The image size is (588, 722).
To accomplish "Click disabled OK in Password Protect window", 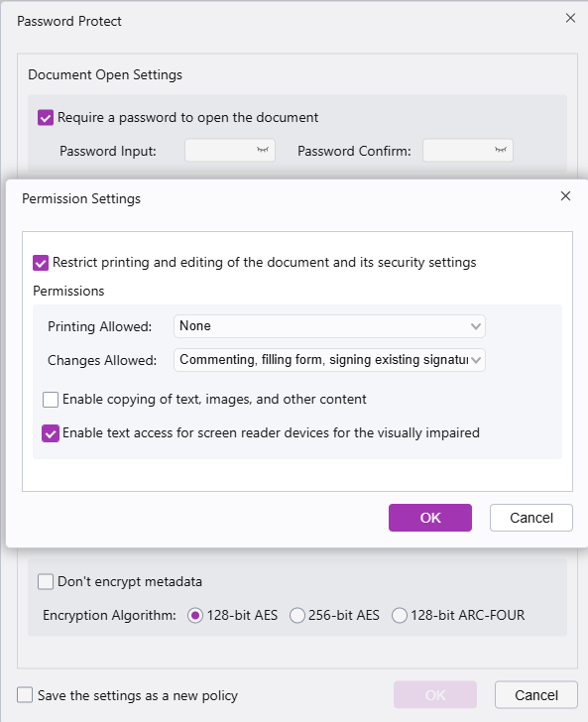I will coord(435,695).
